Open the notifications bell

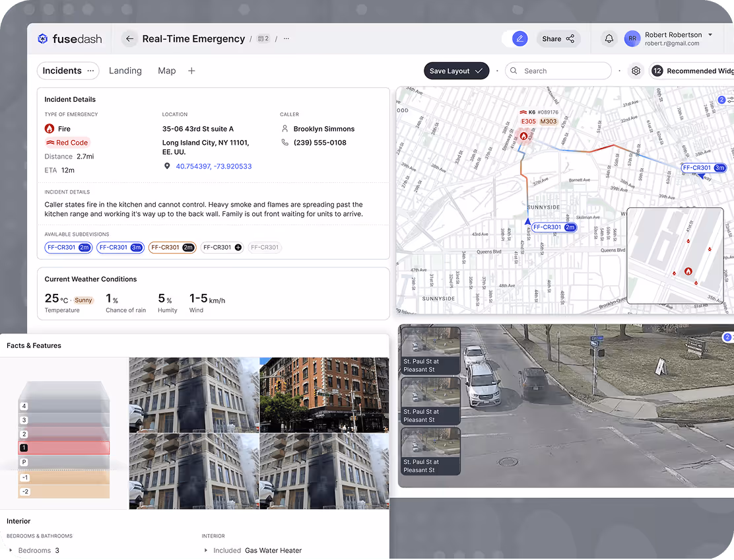[609, 39]
